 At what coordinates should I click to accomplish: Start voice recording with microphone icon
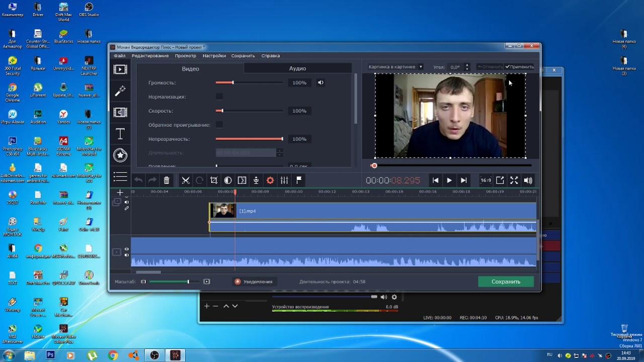(256, 180)
